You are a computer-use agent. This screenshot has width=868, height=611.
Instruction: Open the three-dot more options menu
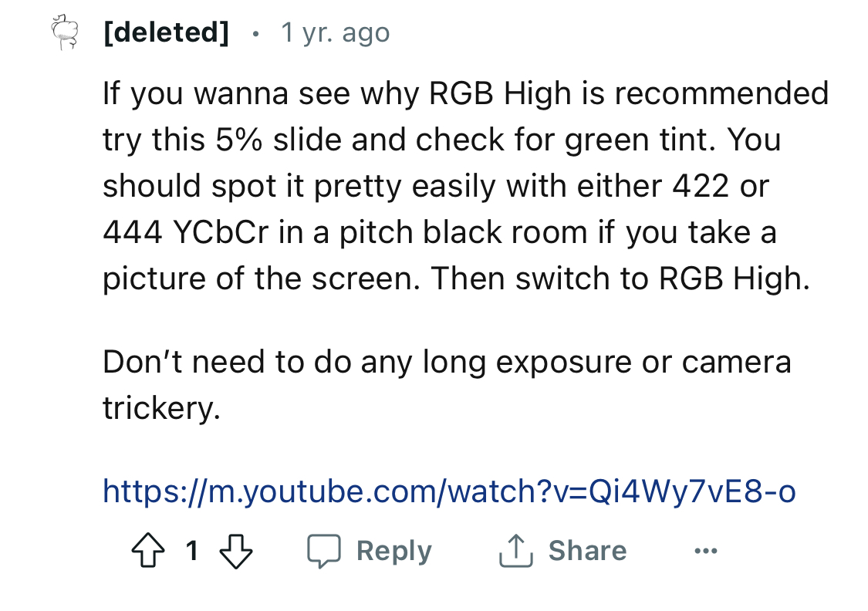tap(706, 551)
